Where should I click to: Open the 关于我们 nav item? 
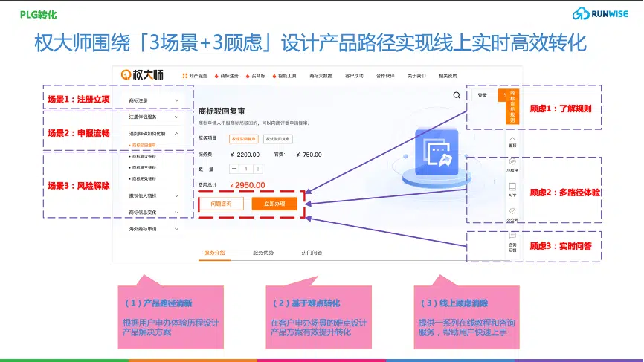point(416,76)
